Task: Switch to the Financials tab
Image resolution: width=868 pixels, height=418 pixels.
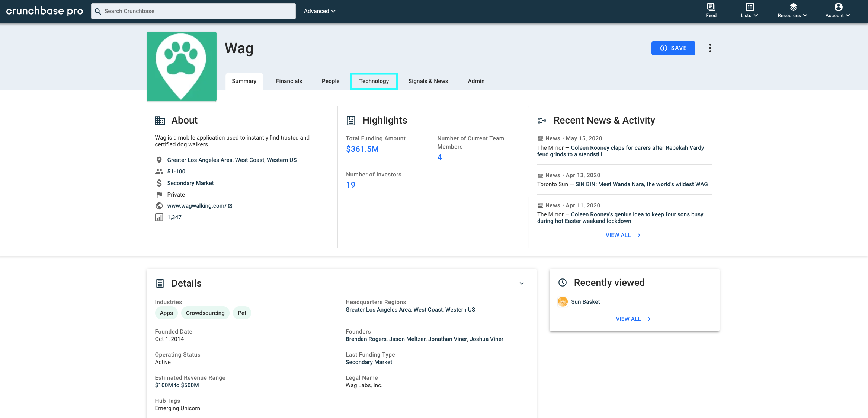Action: pyautogui.click(x=289, y=81)
